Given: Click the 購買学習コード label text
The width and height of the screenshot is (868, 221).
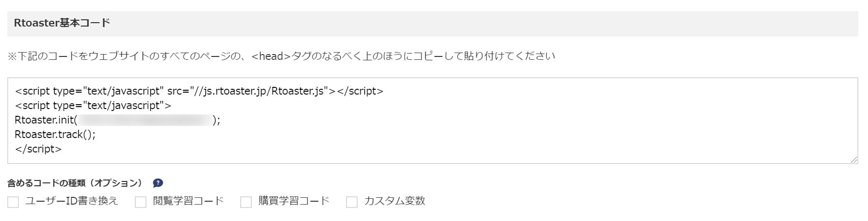Looking at the screenshot, I should 294,201.
